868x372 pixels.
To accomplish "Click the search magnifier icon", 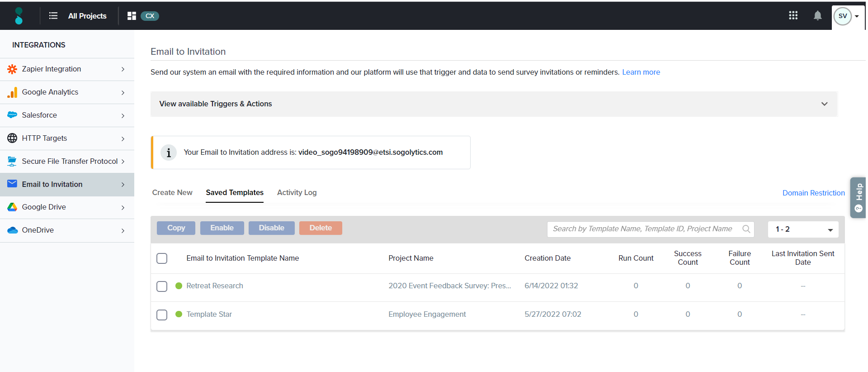I will click(746, 229).
